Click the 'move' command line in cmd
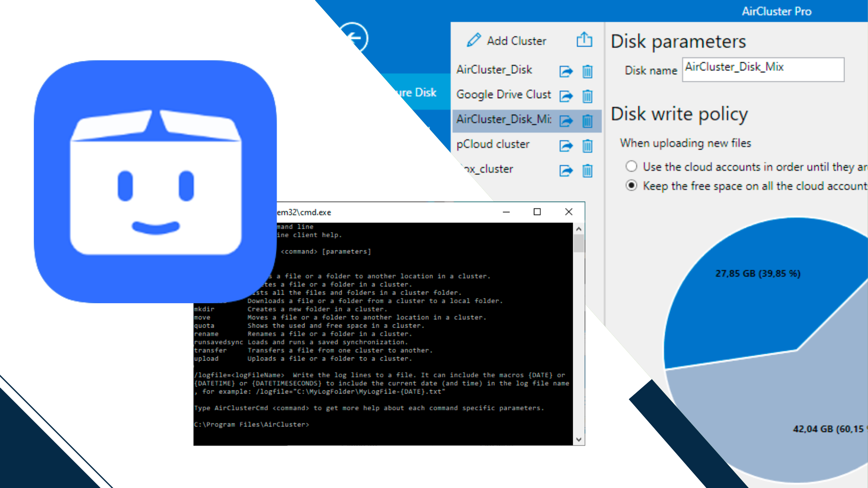The height and width of the screenshot is (488, 868). tap(340, 318)
